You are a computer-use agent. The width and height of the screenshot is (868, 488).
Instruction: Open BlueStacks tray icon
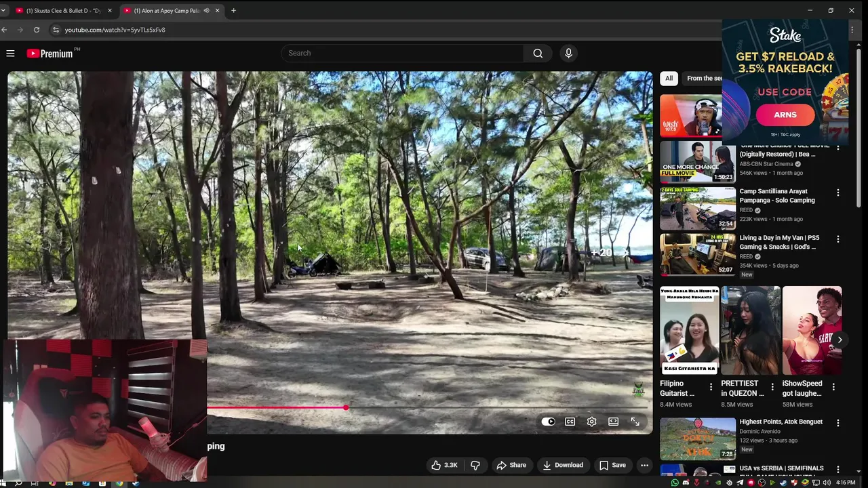coord(805,483)
